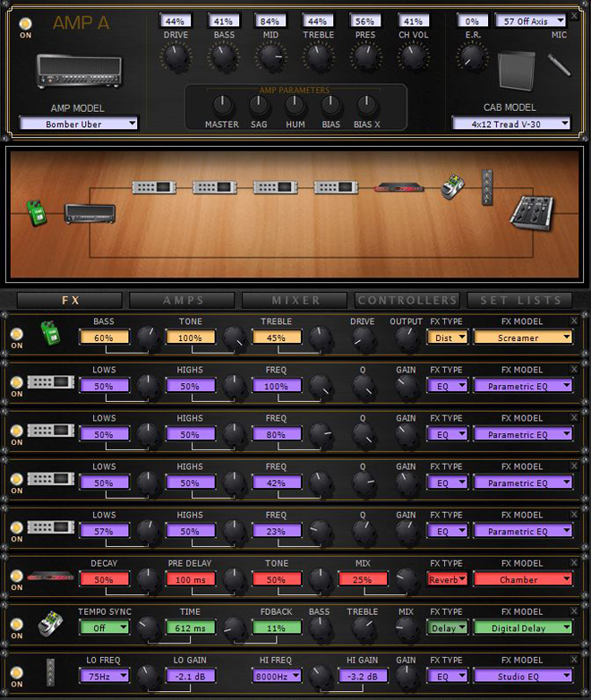Switch to the CONTROLLERS tab
Screen dimensions: 591x700
pyautogui.click(x=407, y=300)
